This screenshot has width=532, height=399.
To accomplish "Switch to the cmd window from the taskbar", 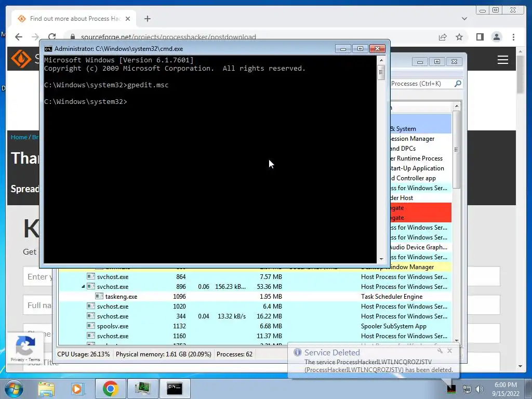I will point(175,389).
